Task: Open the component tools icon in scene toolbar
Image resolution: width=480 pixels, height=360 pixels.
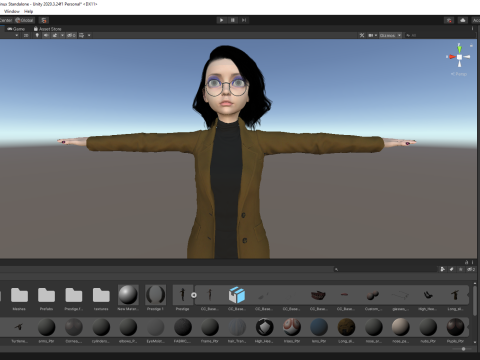Action: pyautogui.click(x=362, y=35)
